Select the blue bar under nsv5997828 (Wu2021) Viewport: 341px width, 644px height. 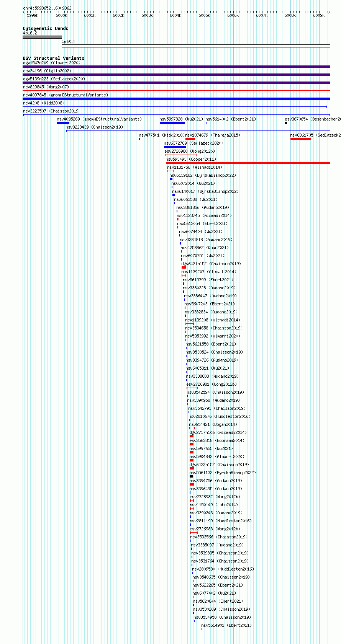[x=172, y=123]
